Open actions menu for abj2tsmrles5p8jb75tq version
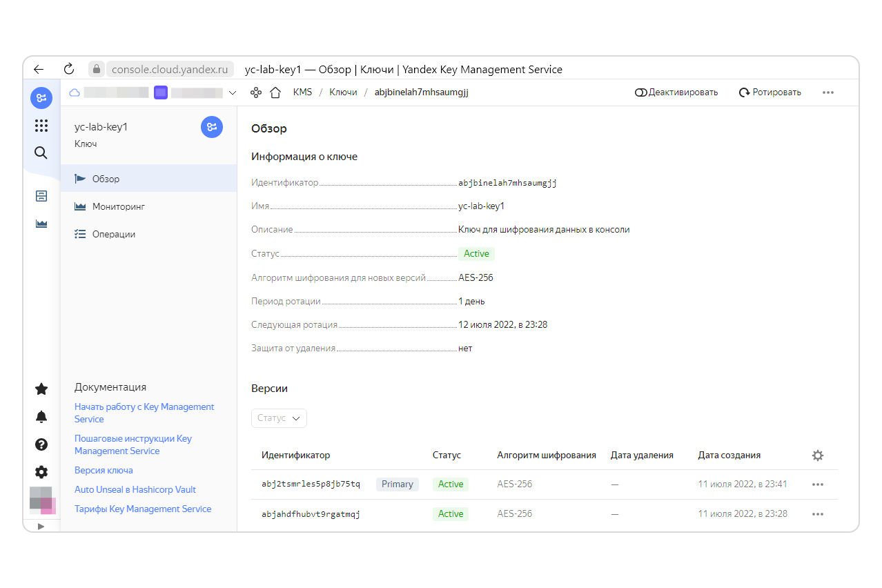This screenshot has width=882, height=588. pyautogui.click(x=818, y=484)
